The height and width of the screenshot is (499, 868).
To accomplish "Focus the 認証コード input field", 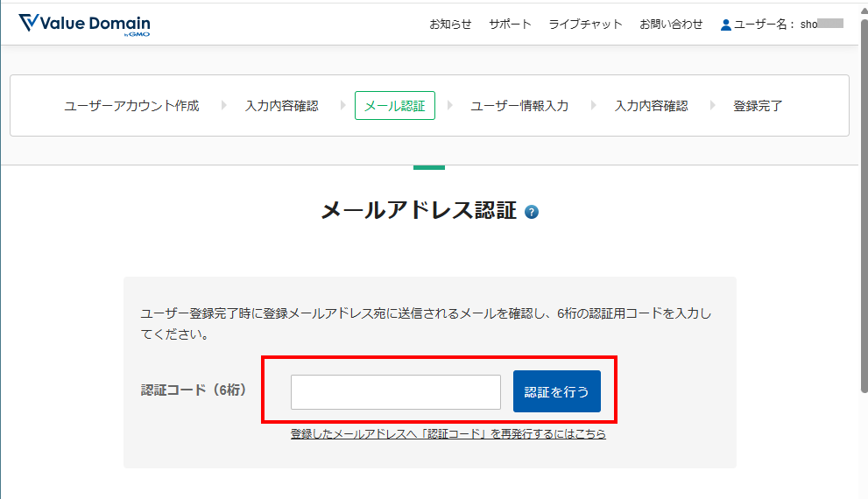I will [395, 391].
